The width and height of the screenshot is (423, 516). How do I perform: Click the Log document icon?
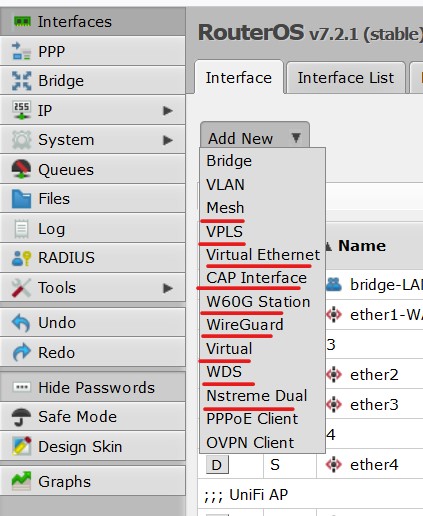pos(21,229)
